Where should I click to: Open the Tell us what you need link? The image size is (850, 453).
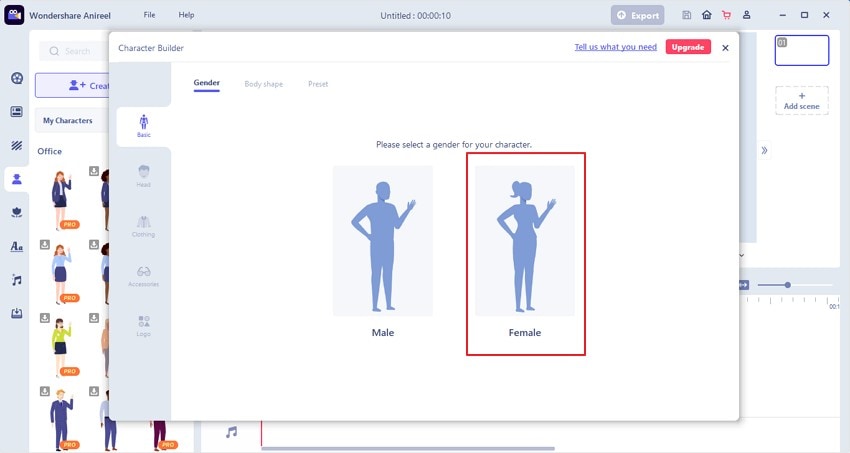615,47
